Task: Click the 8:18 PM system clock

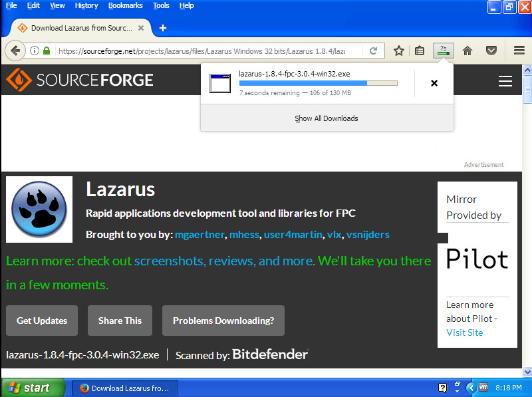Action: pyautogui.click(x=508, y=388)
